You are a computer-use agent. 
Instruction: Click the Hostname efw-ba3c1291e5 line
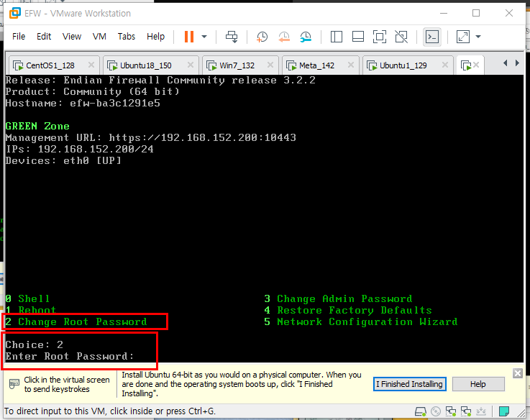tap(83, 103)
